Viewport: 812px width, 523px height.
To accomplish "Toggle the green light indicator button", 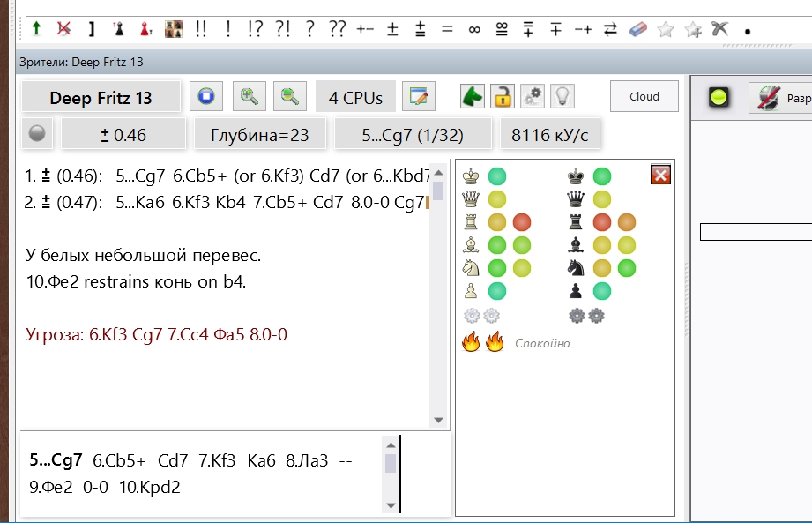I will pos(719,98).
